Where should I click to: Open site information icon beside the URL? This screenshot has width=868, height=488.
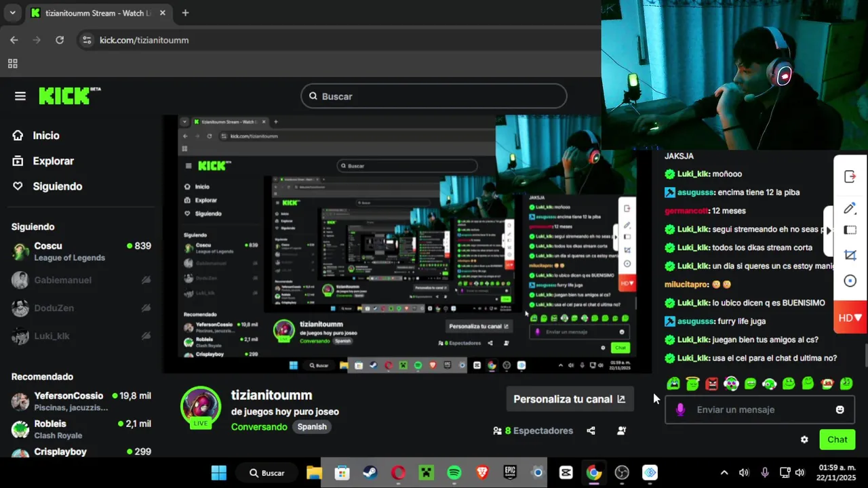[x=86, y=40]
